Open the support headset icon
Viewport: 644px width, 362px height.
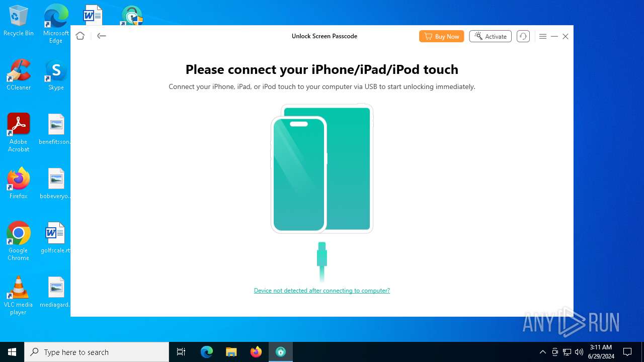[523, 36]
